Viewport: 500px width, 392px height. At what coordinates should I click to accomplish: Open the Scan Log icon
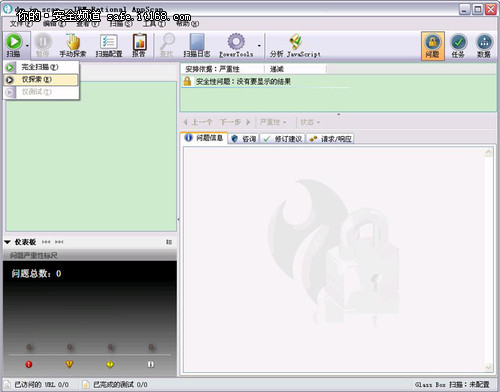(x=197, y=42)
